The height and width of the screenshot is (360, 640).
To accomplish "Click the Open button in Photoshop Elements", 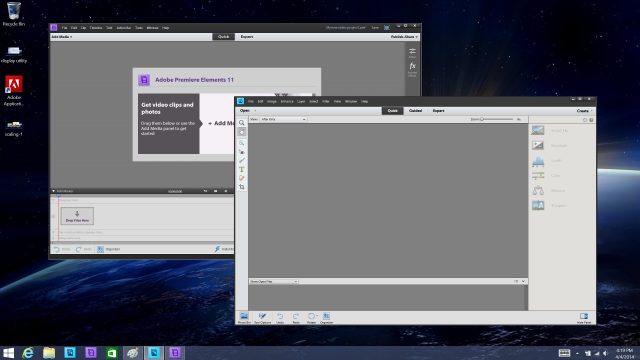I will click(x=245, y=111).
